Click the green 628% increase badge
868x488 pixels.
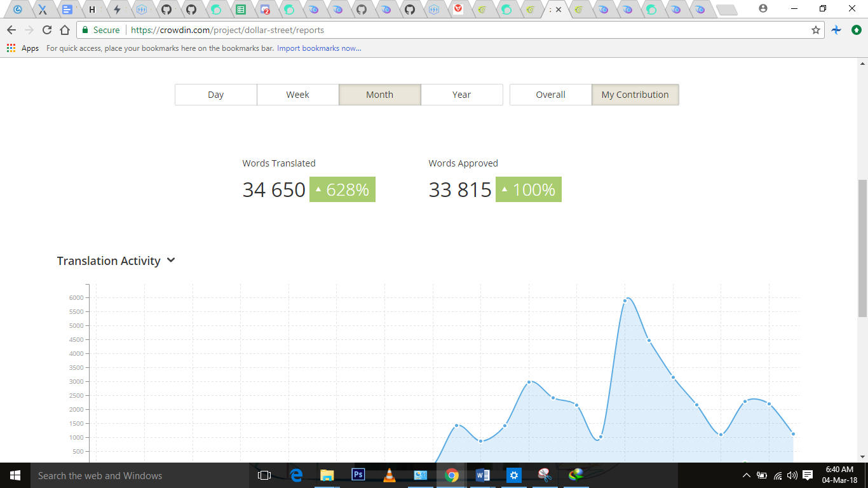pyautogui.click(x=342, y=189)
